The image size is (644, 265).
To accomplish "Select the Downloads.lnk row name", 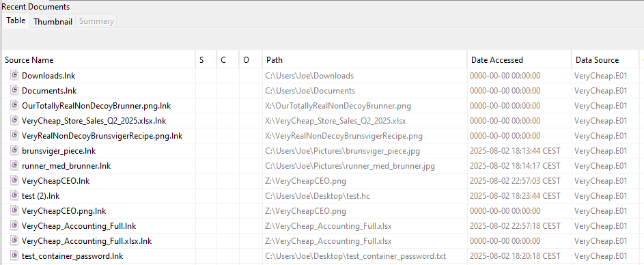I will pos(48,76).
